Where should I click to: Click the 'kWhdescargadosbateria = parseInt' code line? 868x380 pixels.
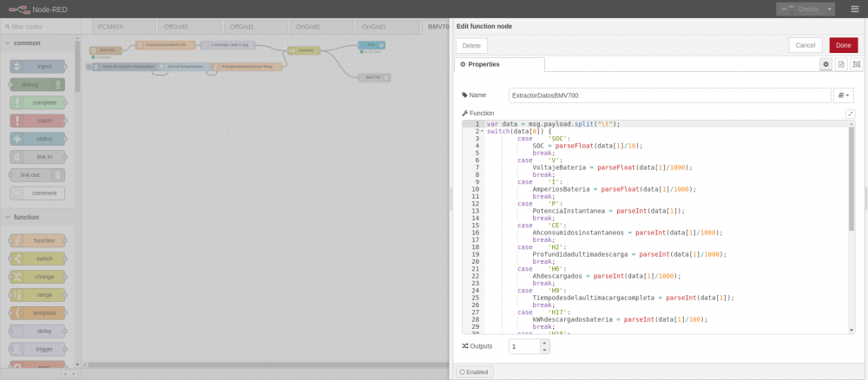[620, 319]
